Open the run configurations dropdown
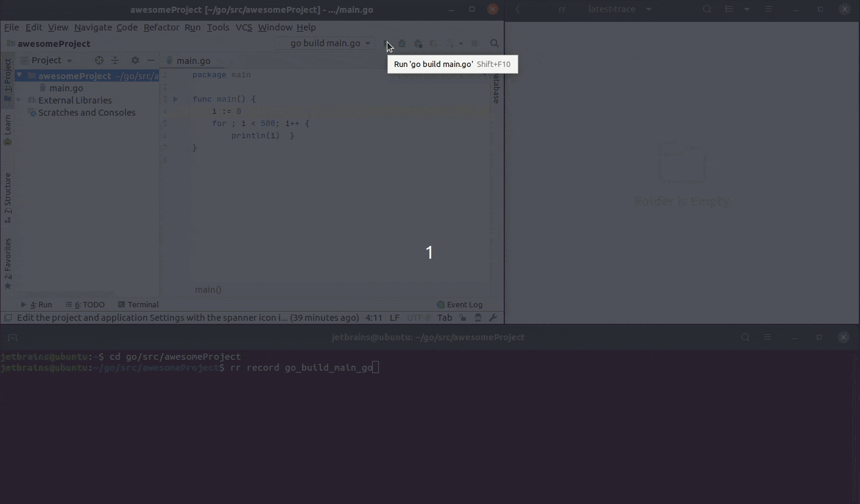 (327, 43)
